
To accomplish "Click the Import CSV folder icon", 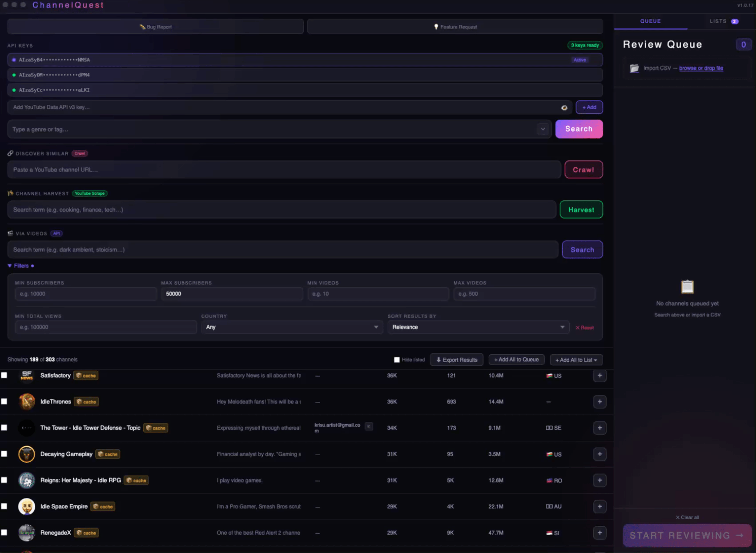I will tap(634, 68).
